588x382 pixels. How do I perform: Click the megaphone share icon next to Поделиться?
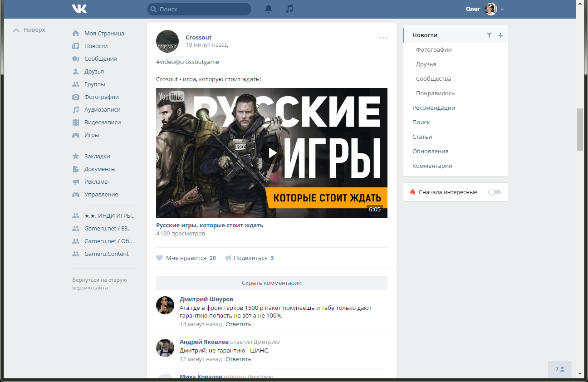coord(228,258)
